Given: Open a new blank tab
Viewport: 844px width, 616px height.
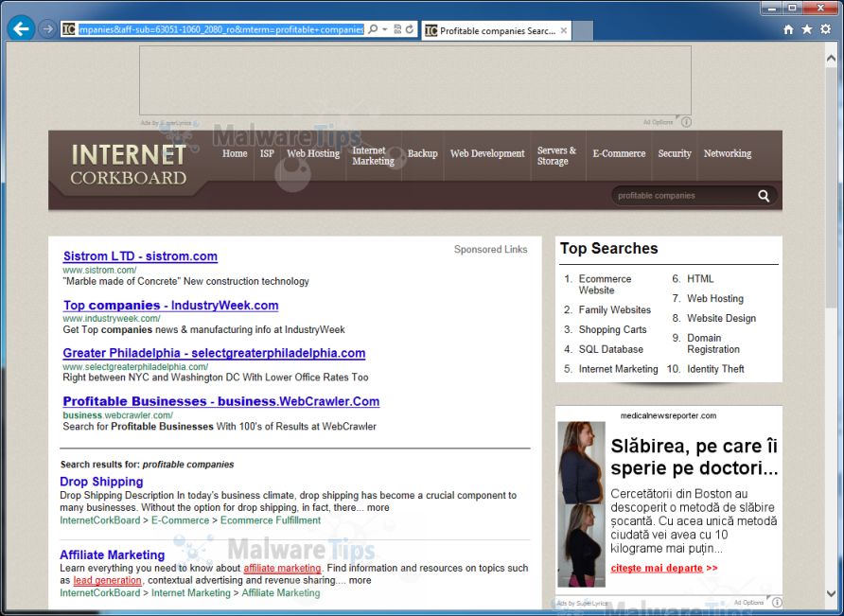Looking at the screenshot, I should click(x=583, y=30).
